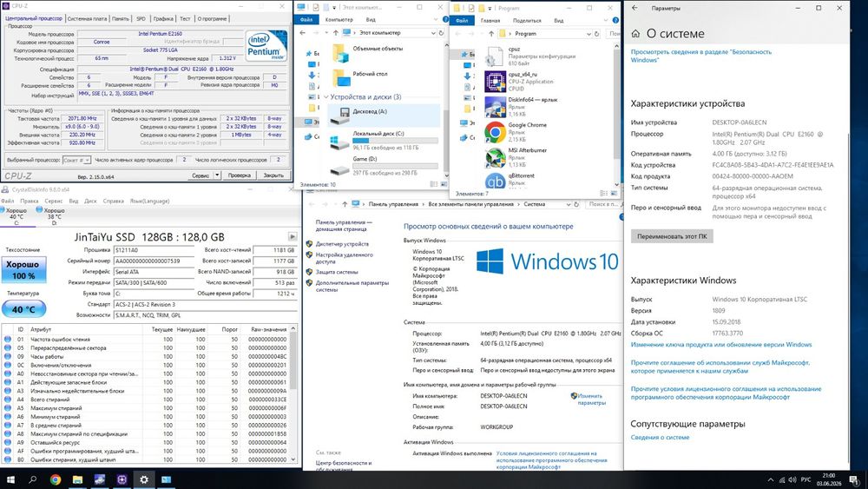This screenshot has height=489, width=868.
Task: Open the Сервис dropdown arrow in CPU-Z
Action: coord(217,175)
